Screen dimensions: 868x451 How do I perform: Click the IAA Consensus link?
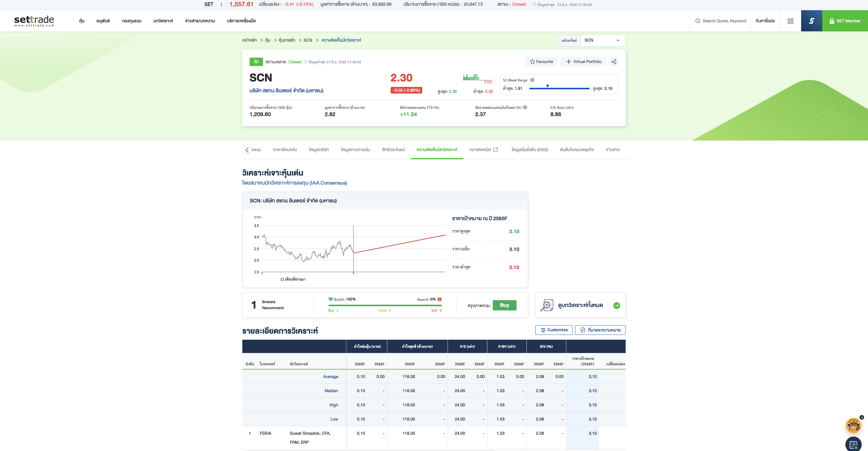tap(294, 183)
